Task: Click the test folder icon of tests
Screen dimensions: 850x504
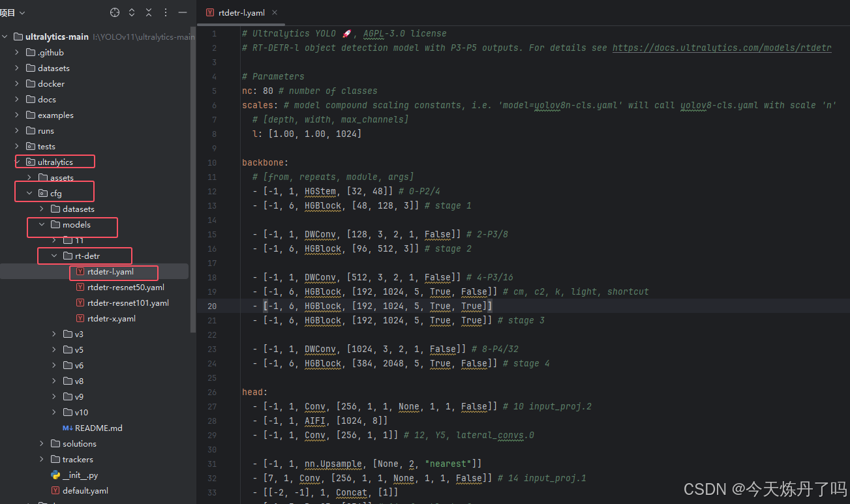Action: (x=31, y=146)
